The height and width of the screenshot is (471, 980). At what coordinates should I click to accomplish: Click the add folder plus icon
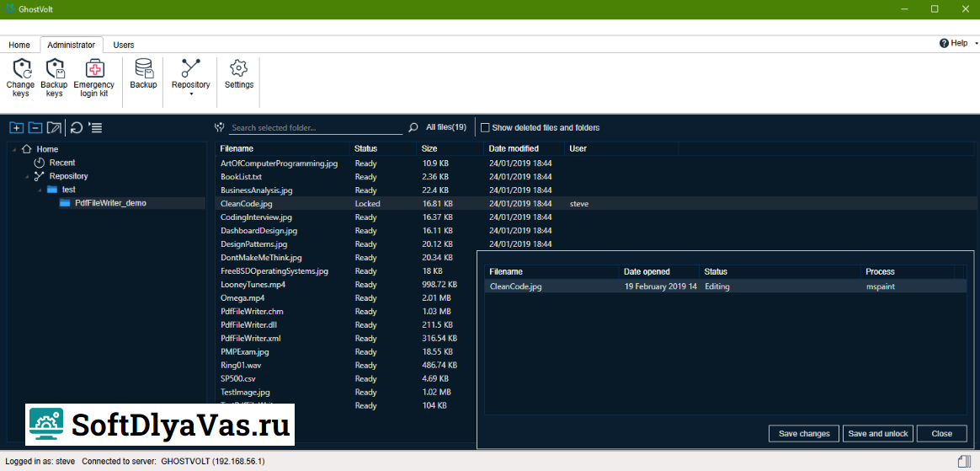16,127
